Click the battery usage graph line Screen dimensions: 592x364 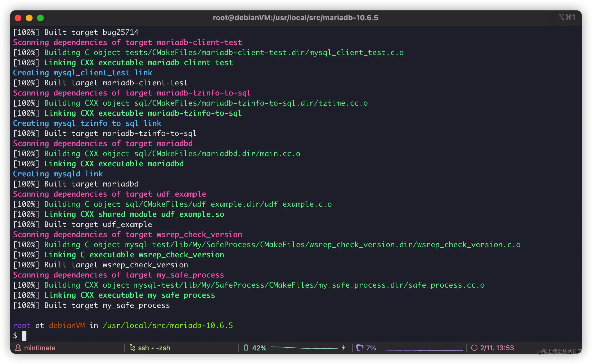click(x=305, y=348)
